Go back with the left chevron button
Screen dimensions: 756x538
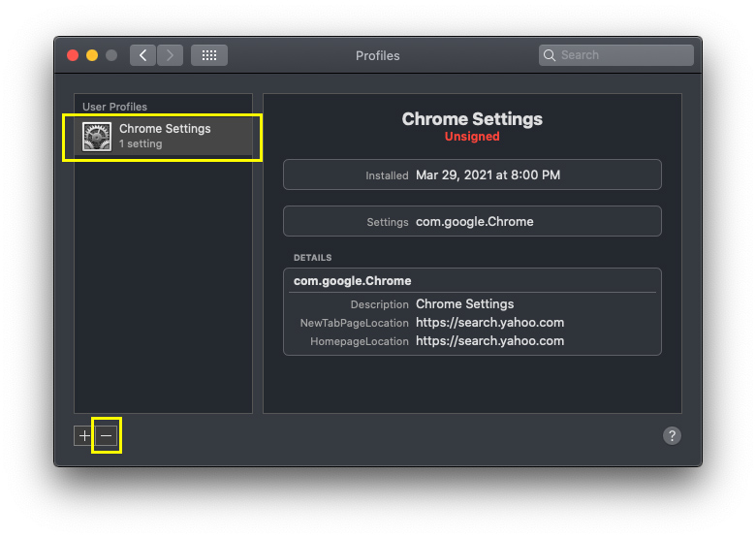[x=143, y=55]
